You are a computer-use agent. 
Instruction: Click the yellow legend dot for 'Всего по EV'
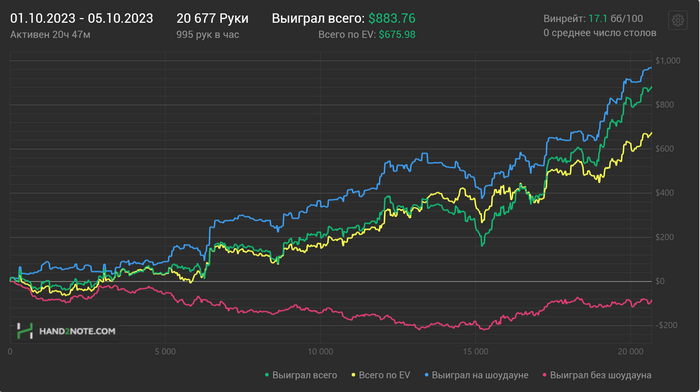[x=354, y=375]
